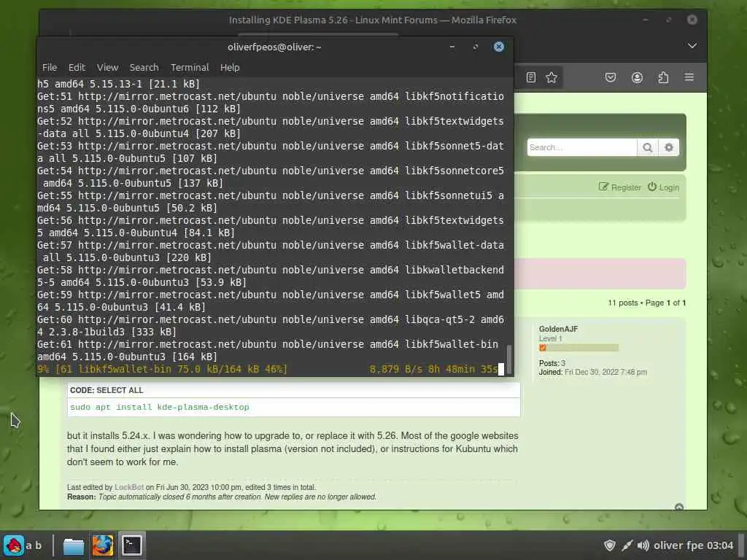Expand the Firefox list all tabs chevron

point(692,46)
